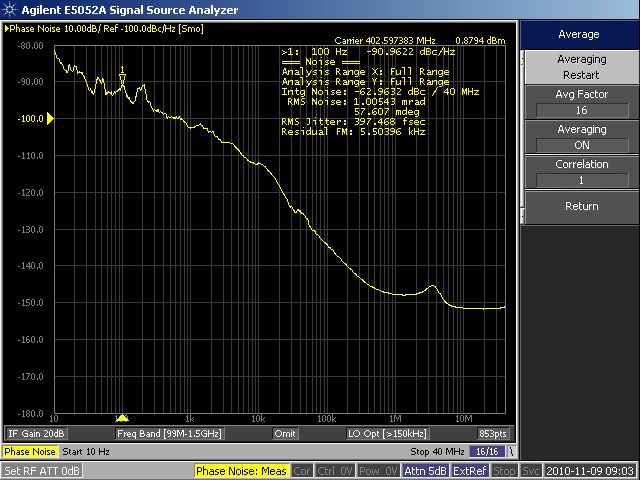Screen dimensions: 640x480
Task: Click the 853pts status box
Action: (x=493, y=433)
